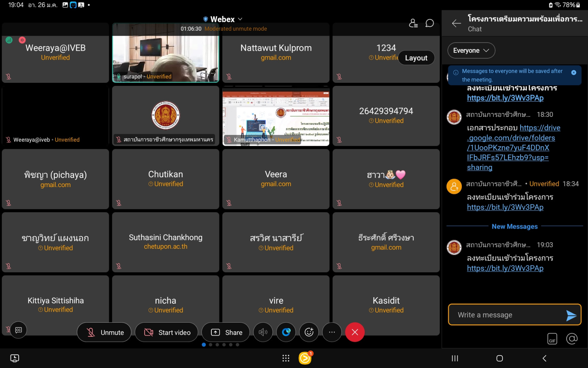The height and width of the screenshot is (368, 588).
Task: Go back using the chat panel arrow
Action: (456, 23)
